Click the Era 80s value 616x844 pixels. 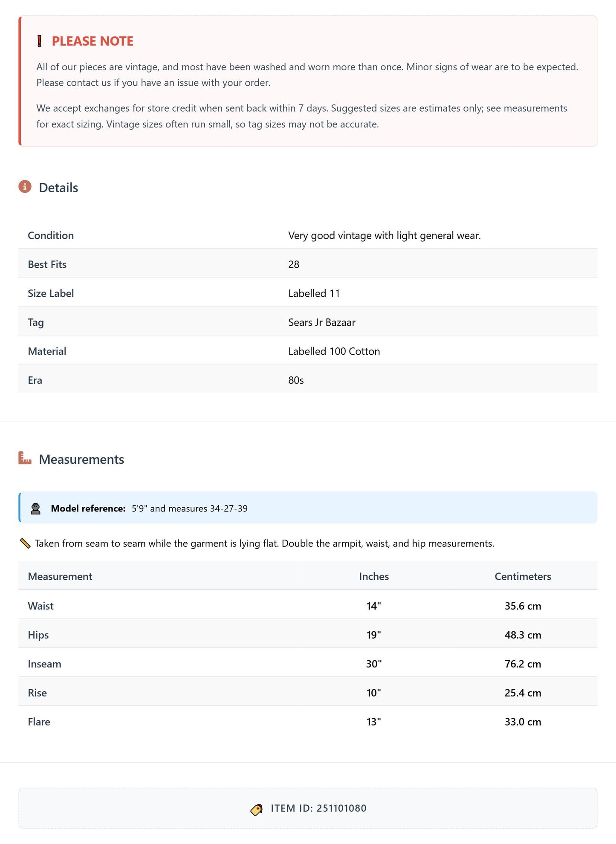point(296,380)
